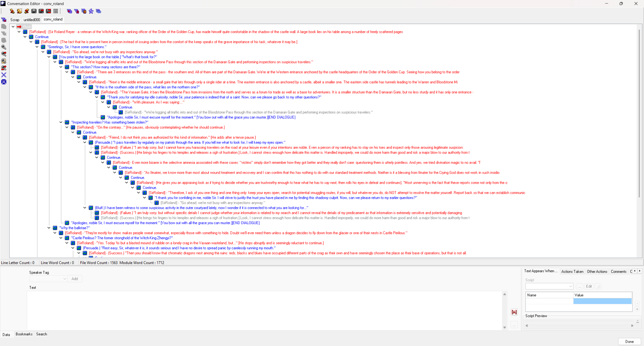Click the tree icon with red letter A

[76, 11]
